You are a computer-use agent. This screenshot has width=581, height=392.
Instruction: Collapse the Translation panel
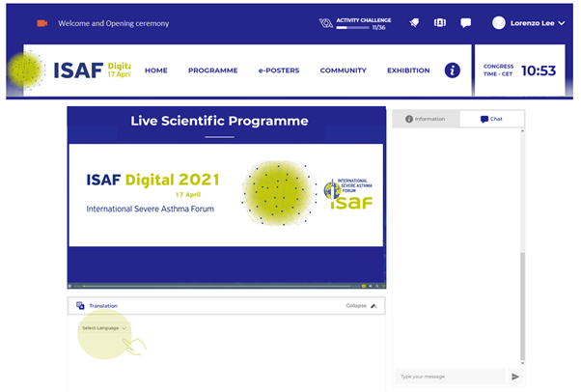click(x=361, y=306)
